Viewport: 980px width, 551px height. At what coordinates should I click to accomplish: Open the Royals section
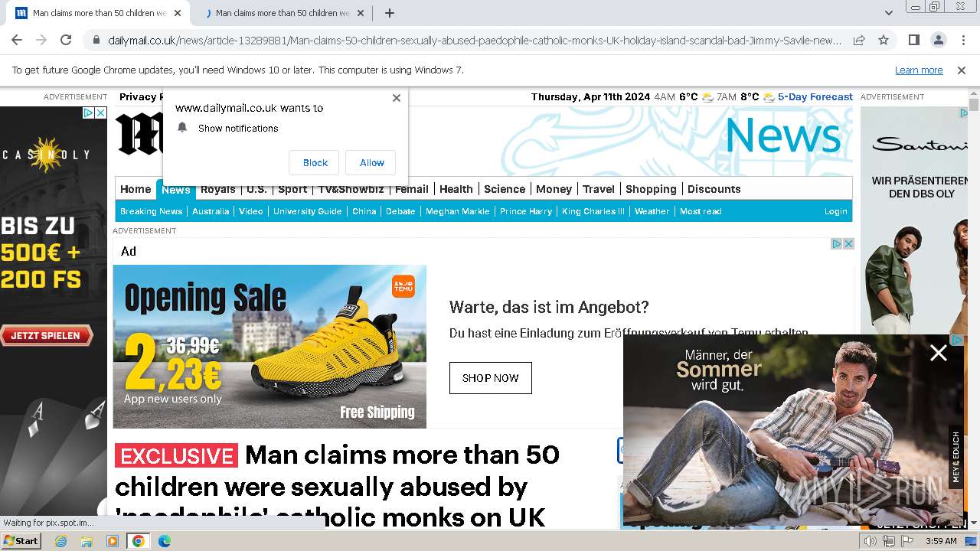pyautogui.click(x=218, y=189)
